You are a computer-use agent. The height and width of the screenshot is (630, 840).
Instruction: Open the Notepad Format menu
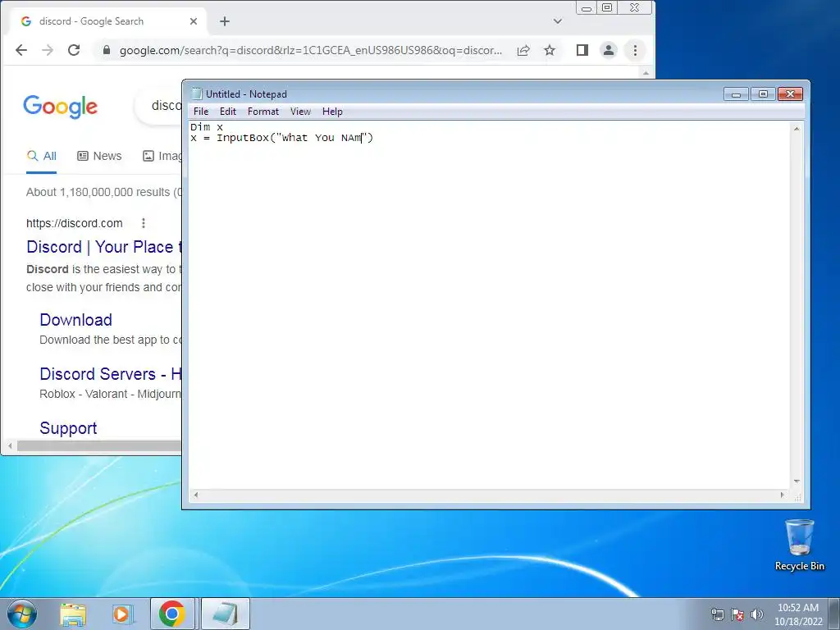pos(263,112)
